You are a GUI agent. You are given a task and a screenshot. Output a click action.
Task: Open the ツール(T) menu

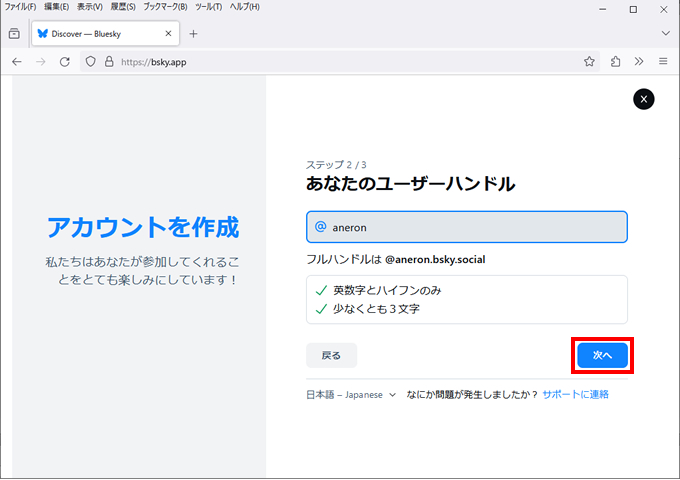click(x=208, y=7)
